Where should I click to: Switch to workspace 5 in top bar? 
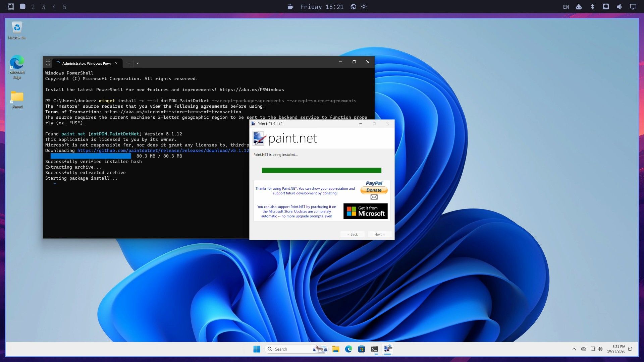pyautogui.click(x=64, y=7)
